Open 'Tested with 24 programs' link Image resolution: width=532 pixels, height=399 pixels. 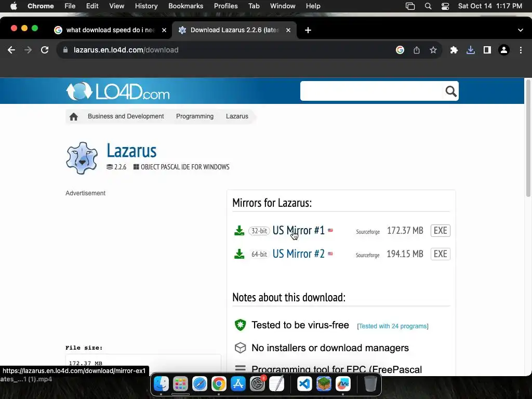393,326
